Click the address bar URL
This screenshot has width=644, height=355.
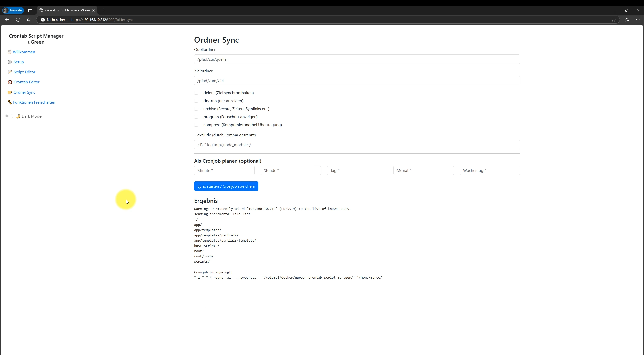coord(102,20)
